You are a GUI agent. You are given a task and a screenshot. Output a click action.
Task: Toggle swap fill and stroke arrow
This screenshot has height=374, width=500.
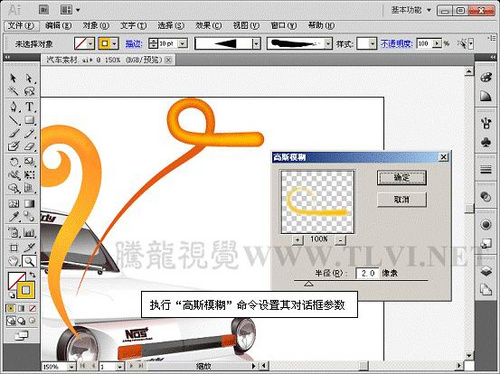pyautogui.click(x=32, y=275)
